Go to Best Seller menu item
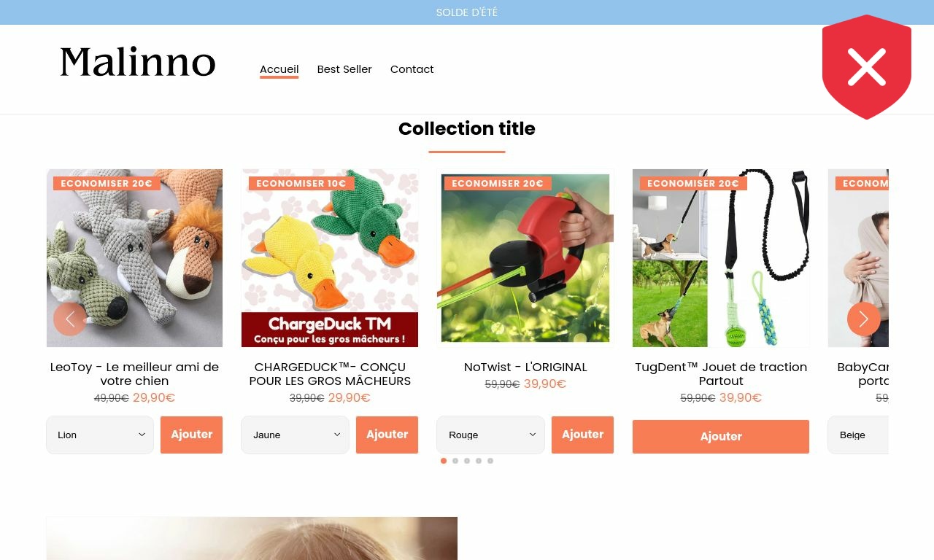 pos(344,69)
